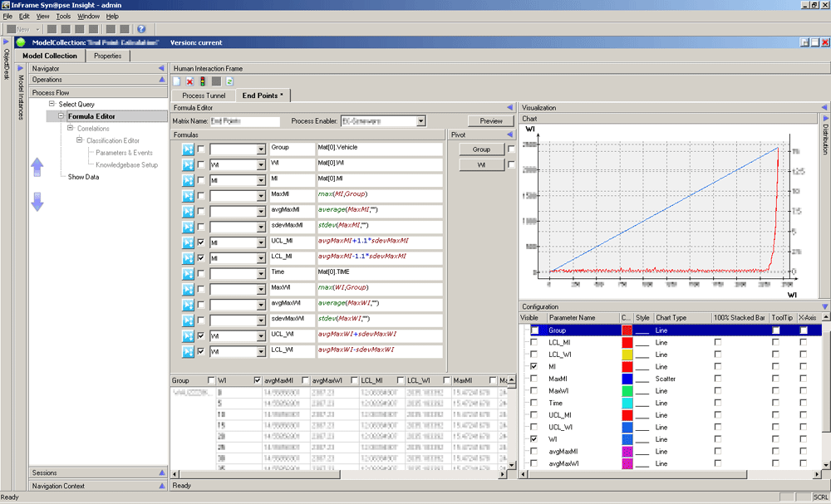Click the blue formula icon beside the MaxMI row
This screenshot has width=831, height=504.
pos(188,195)
